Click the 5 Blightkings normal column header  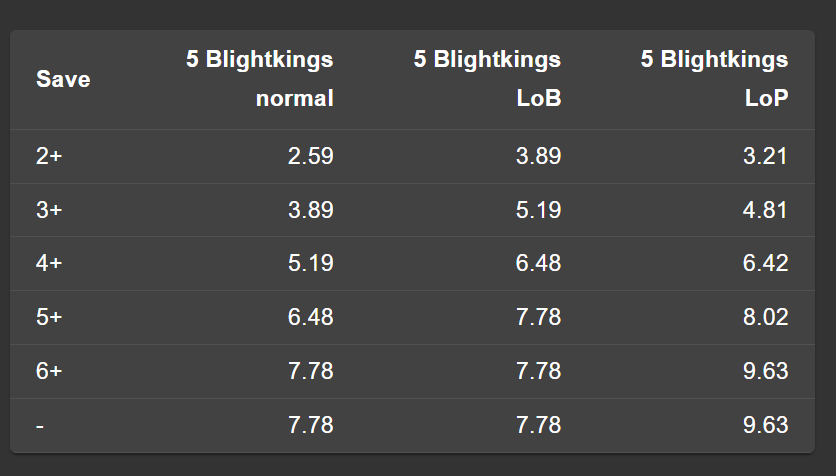[x=260, y=79]
